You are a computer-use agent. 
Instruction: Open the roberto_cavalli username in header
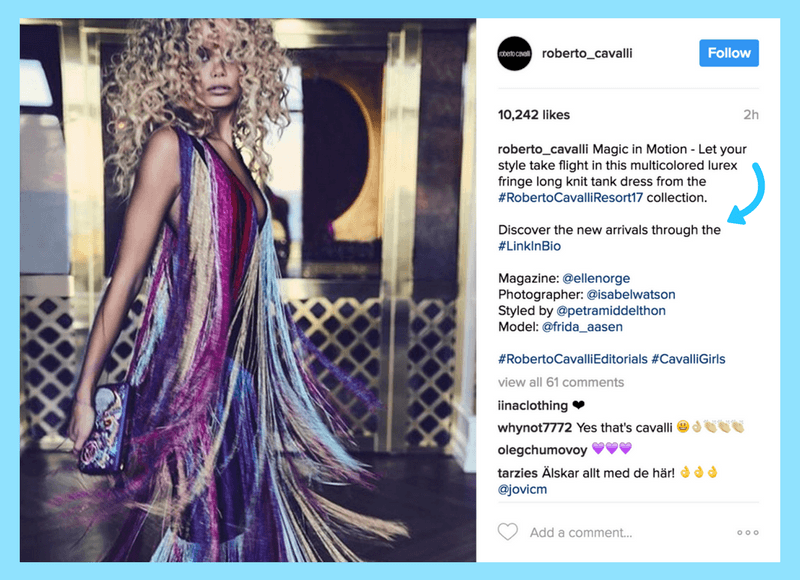click(587, 53)
